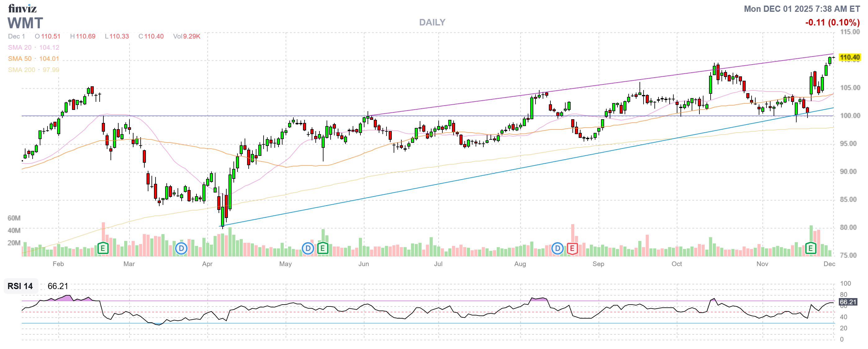
Task: Click the SMA 20 indicator label
Action: click(20, 48)
